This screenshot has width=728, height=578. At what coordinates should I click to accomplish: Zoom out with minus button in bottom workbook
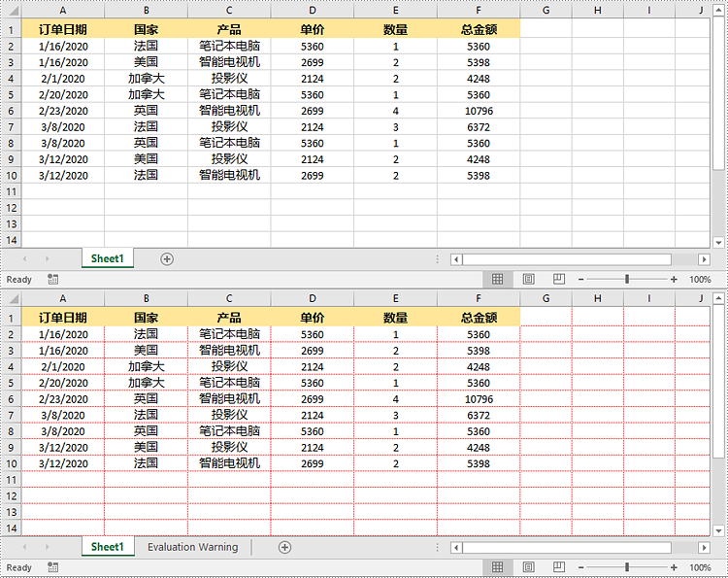coord(580,567)
